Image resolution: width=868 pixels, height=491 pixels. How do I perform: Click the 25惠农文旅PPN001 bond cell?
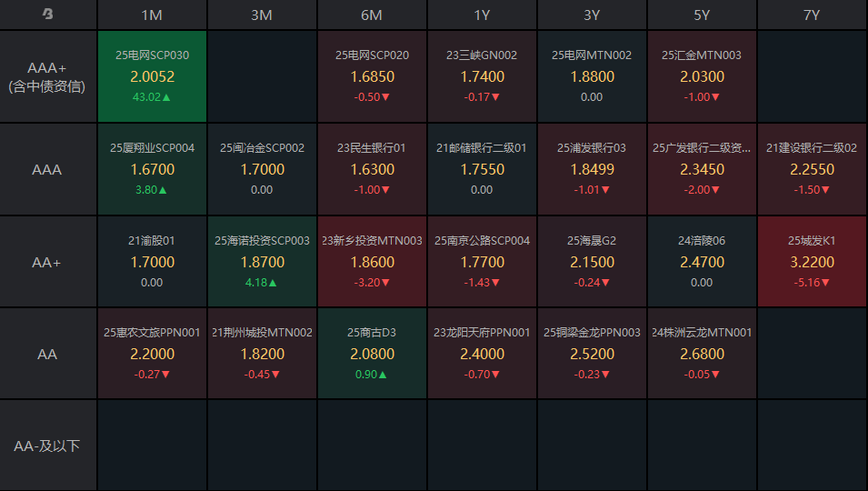click(x=153, y=353)
